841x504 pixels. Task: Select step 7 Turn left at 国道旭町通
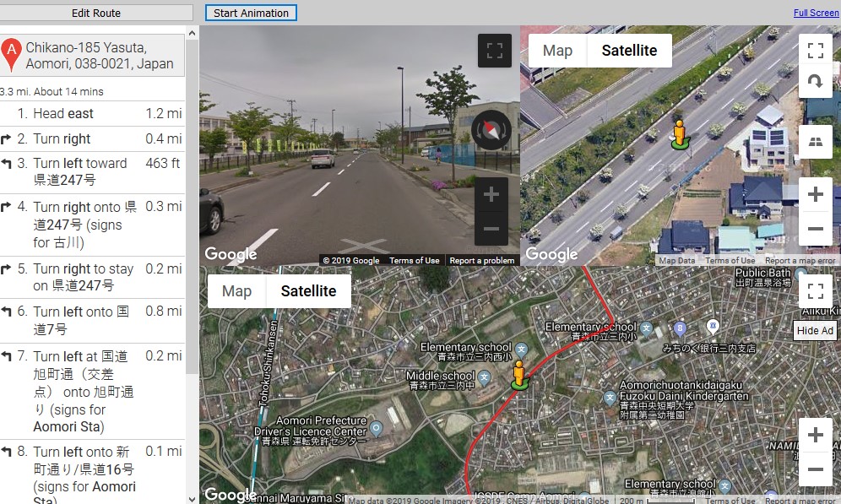(92, 392)
